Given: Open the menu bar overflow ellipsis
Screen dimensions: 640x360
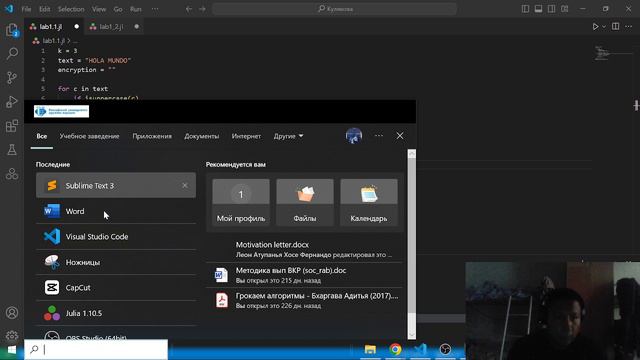Looking at the screenshot, I should pos(155,9).
